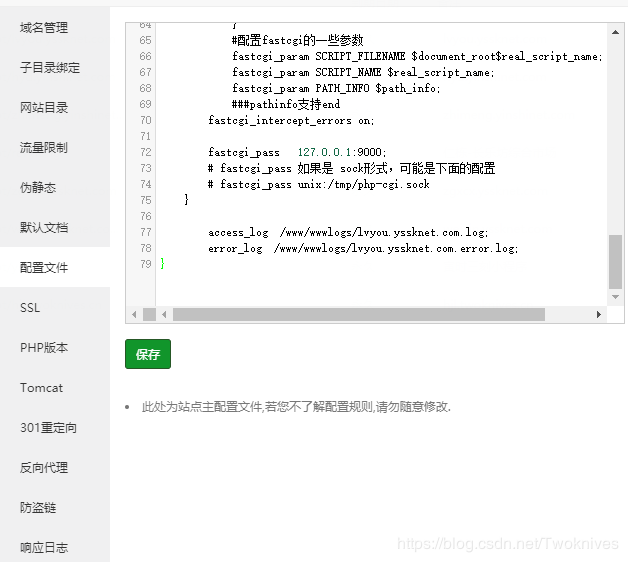Click the SCRIPT_FILENAME fastcgi_param line
Image resolution: width=628 pixels, height=562 pixels.
pos(417,56)
